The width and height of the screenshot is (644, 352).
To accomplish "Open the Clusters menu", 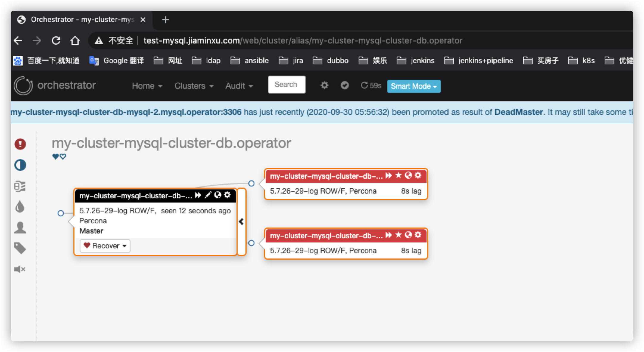I will (x=194, y=86).
